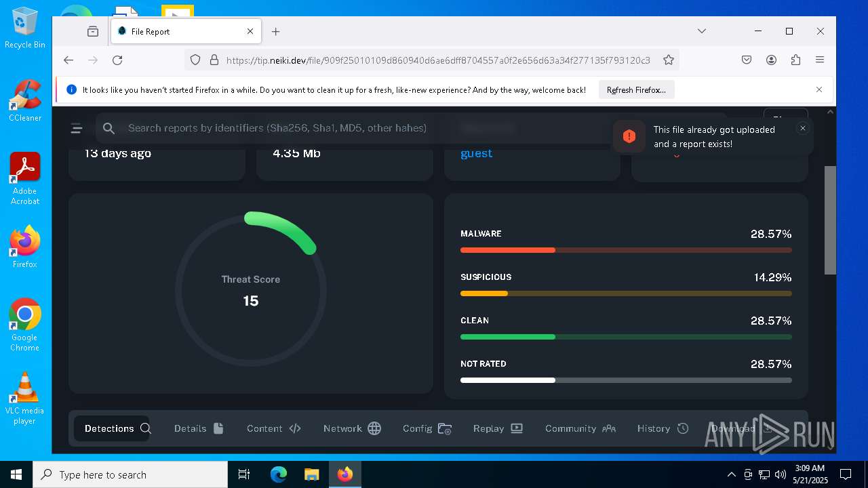Screen dimensions: 868x488
Task: Open Task View on the taskbar
Action: pyautogui.click(x=244, y=474)
